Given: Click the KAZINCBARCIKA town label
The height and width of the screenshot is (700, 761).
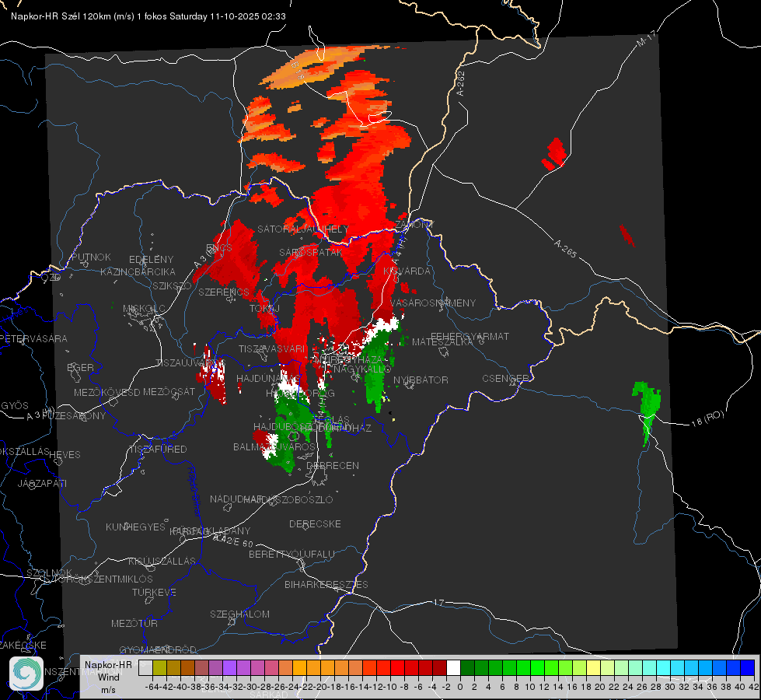Looking at the screenshot, I should 138,272.
